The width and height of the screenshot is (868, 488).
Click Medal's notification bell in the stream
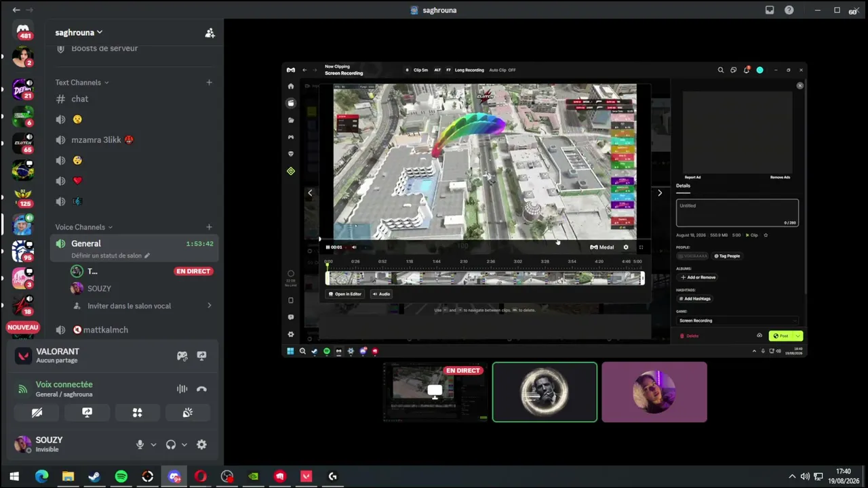coord(747,70)
